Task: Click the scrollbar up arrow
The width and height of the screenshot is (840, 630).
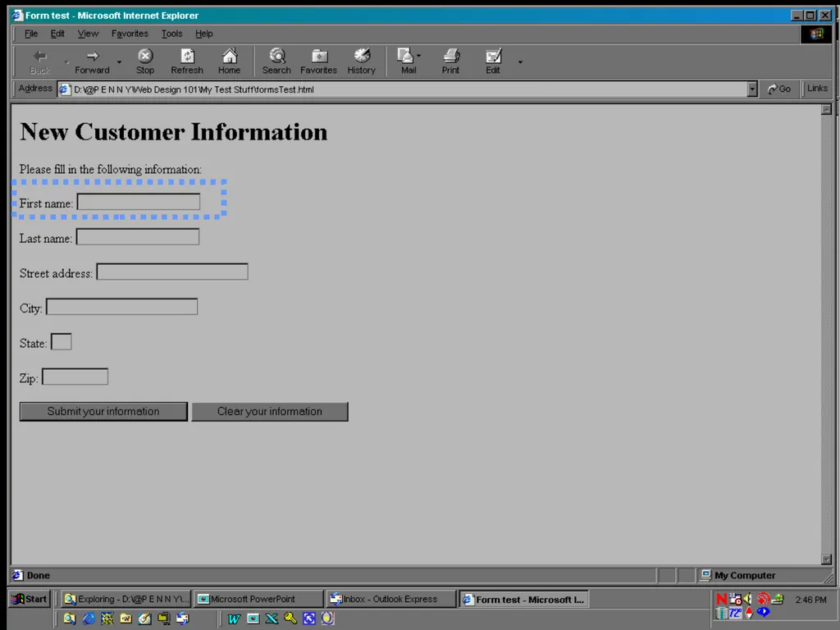Action: 827,110
